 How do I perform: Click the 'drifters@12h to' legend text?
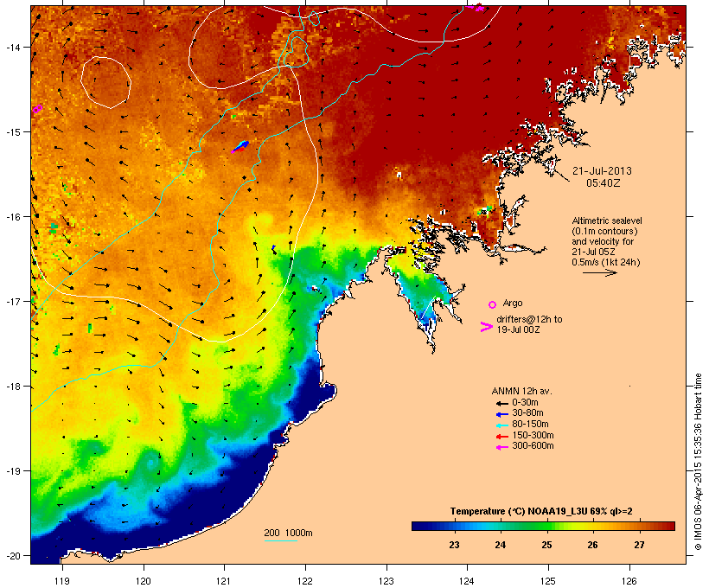tap(529, 319)
